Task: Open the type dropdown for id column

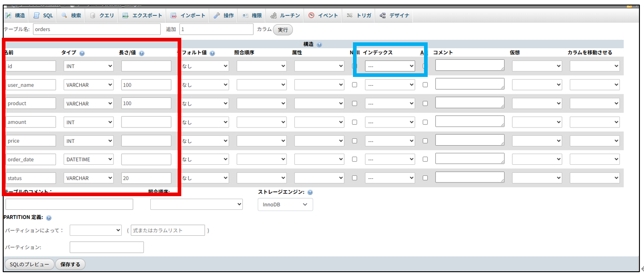Action: 88,66
